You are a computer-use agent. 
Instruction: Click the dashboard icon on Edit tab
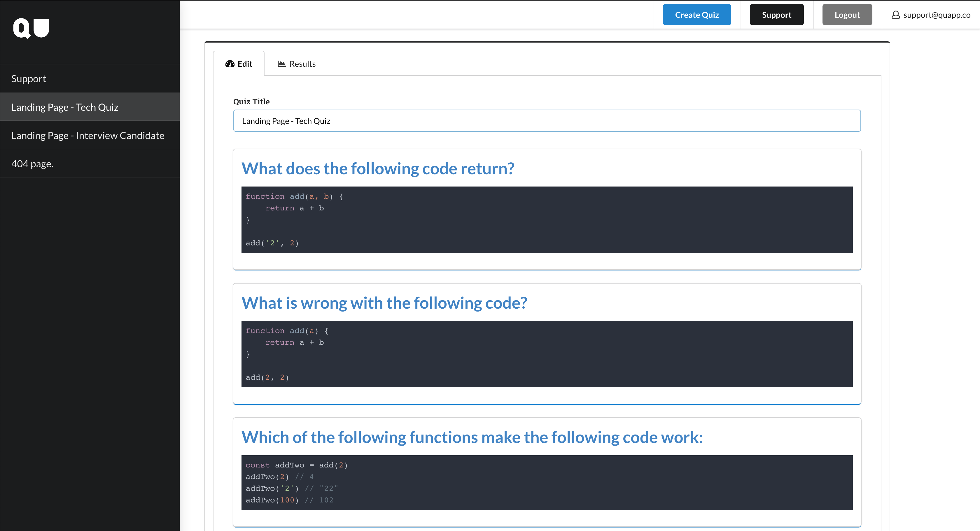[x=230, y=64]
